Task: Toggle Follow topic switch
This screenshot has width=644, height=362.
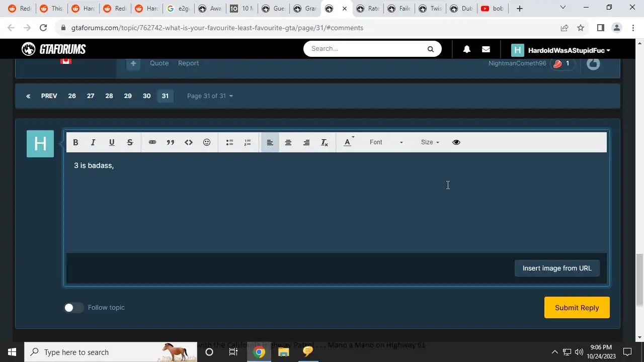Action: point(73,308)
